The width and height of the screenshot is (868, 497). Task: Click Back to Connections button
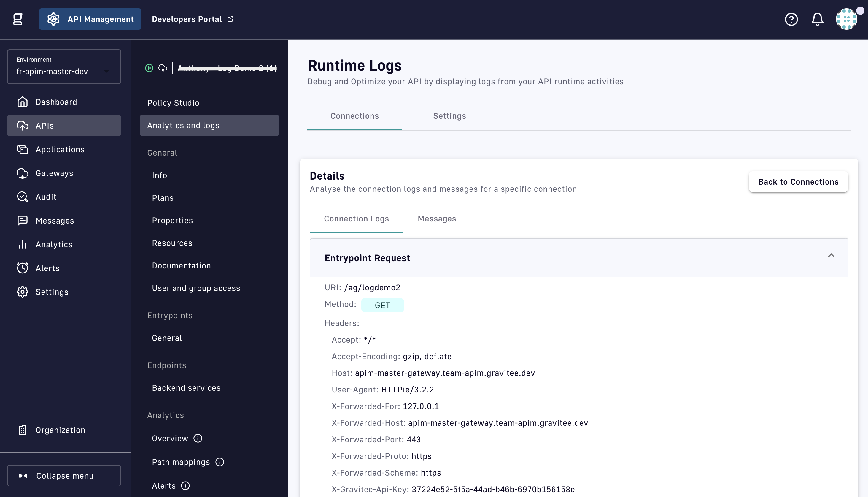tap(798, 182)
